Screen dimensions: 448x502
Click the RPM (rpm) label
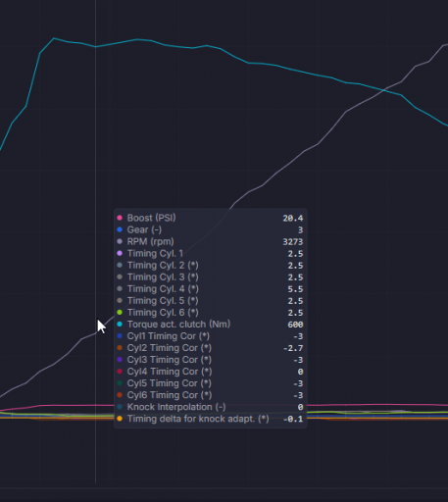[x=150, y=241]
